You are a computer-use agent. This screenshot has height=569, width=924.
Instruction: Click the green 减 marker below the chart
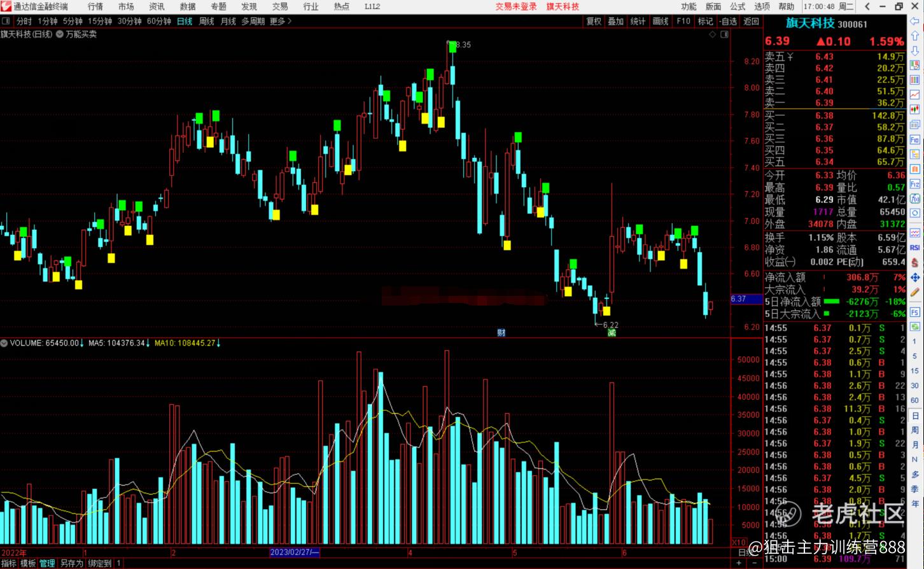click(x=612, y=332)
